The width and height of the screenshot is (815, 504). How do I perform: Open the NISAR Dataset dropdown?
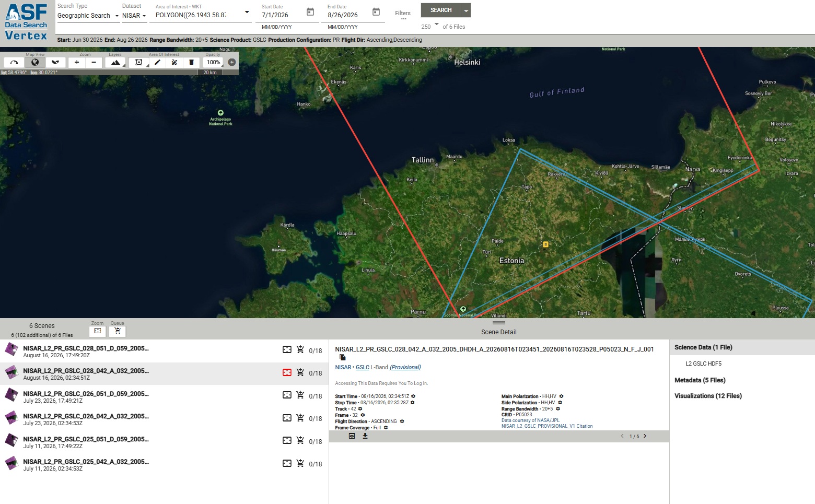click(x=134, y=16)
